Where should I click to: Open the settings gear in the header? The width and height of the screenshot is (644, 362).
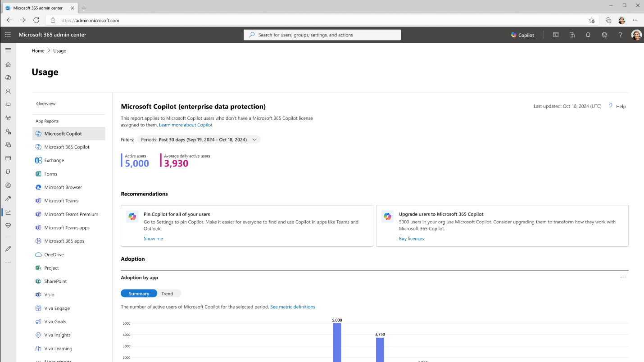(x=604, y=35)
